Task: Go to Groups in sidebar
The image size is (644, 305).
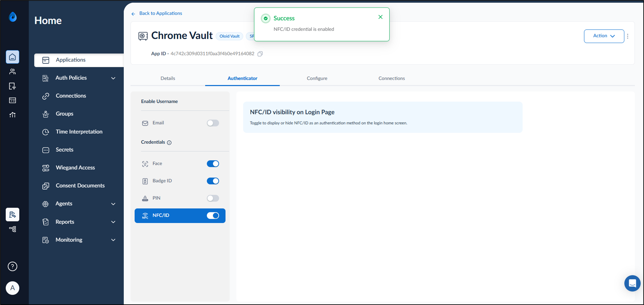Action: click(x=64, y=114)
